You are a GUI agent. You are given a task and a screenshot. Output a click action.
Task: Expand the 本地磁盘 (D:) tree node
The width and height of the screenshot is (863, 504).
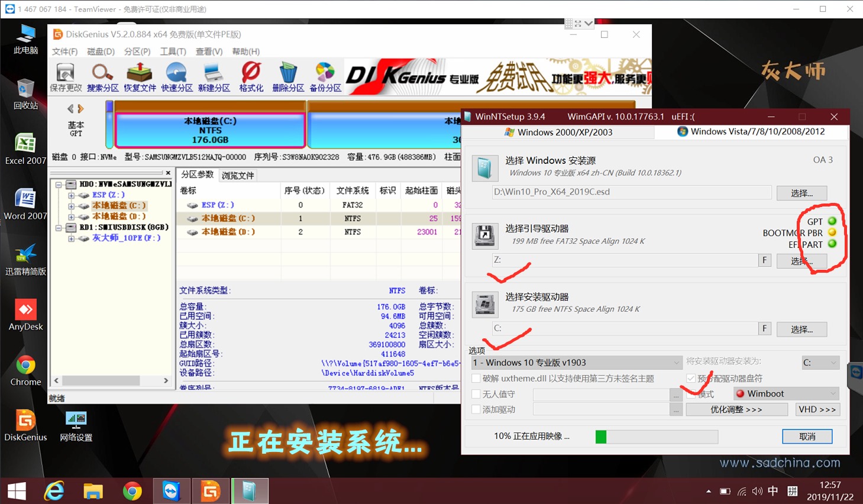click(71, 217)
